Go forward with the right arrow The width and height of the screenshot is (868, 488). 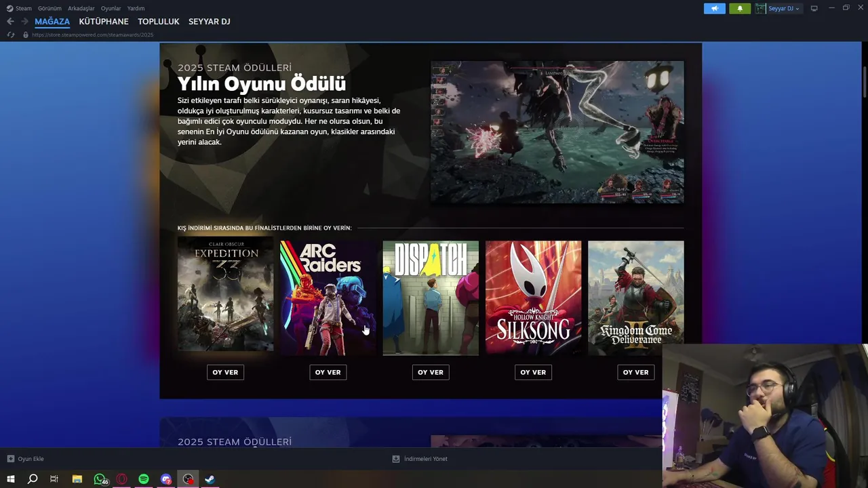pos(24,22)
